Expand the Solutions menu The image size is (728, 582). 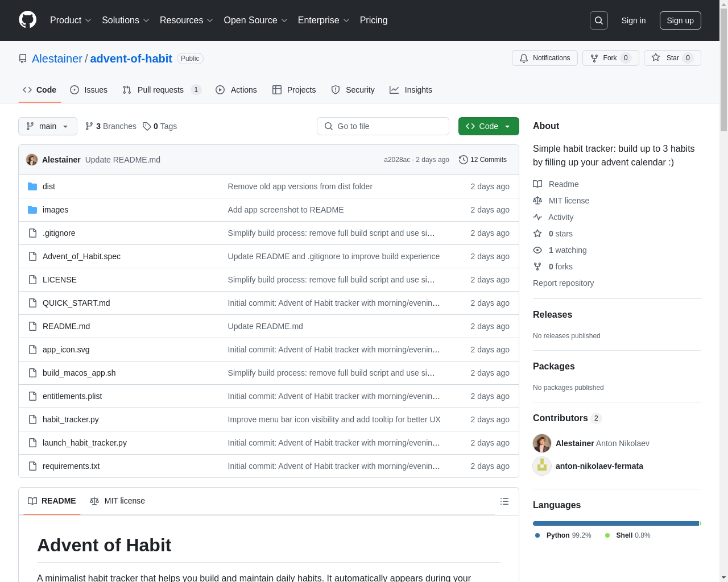pos(126,20)
